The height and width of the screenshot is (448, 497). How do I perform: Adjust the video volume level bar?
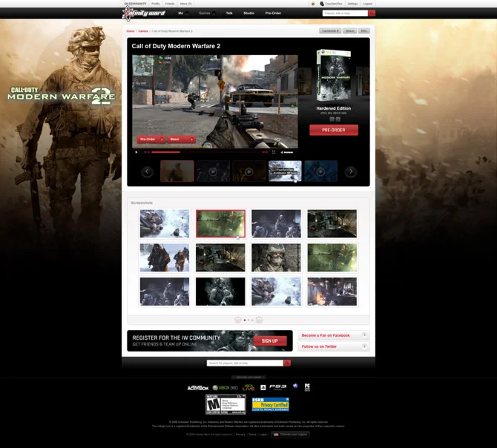[x=289, y=152]
